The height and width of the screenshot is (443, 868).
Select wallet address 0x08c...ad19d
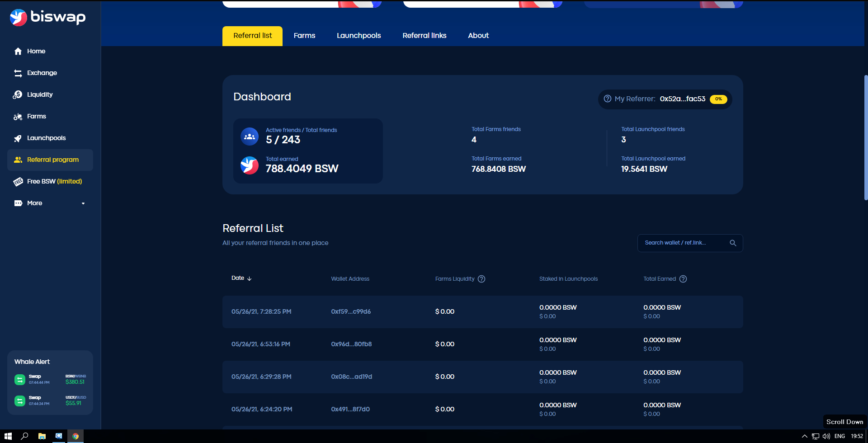click(351, 377)
